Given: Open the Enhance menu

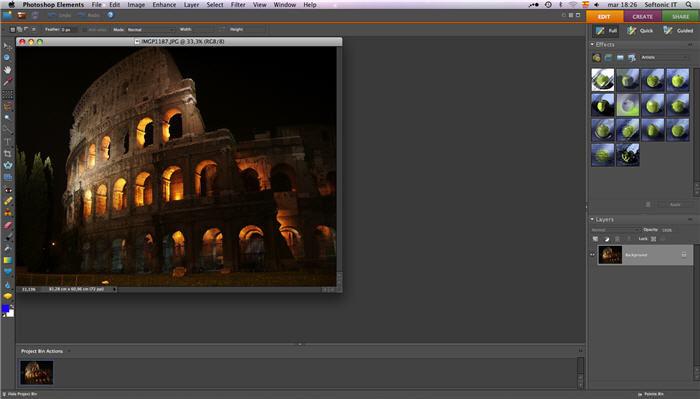Looking at the screenshot, I should [164, 4].
